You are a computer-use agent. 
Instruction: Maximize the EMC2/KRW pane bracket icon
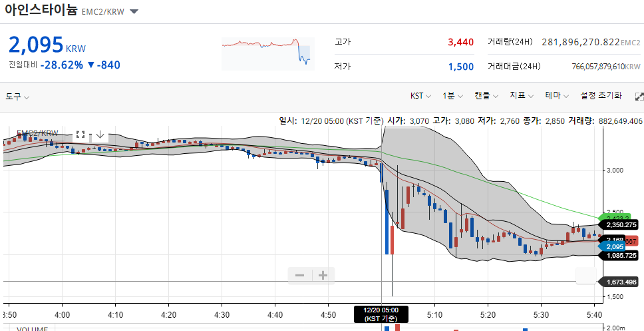pyautogui.click(x=80, y=135)
